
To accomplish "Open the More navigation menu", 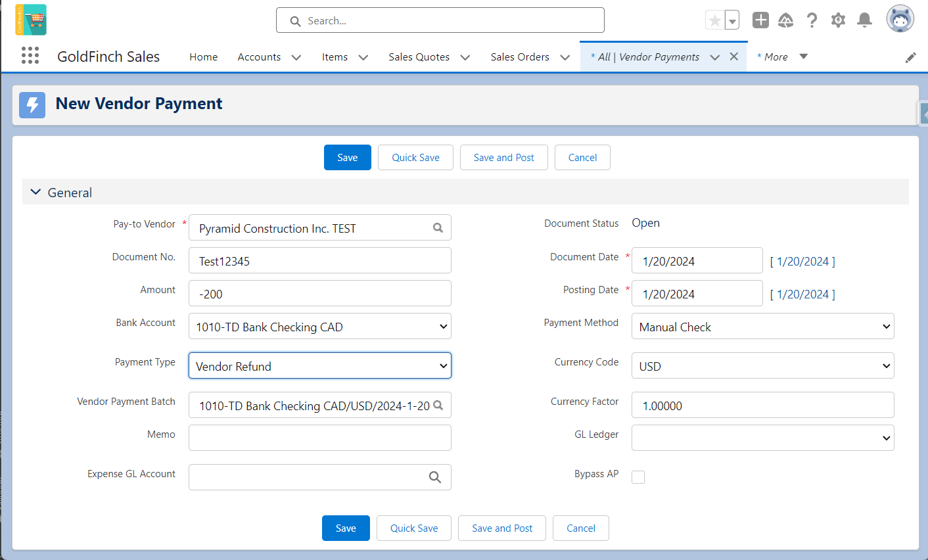I will coord(782,57).
